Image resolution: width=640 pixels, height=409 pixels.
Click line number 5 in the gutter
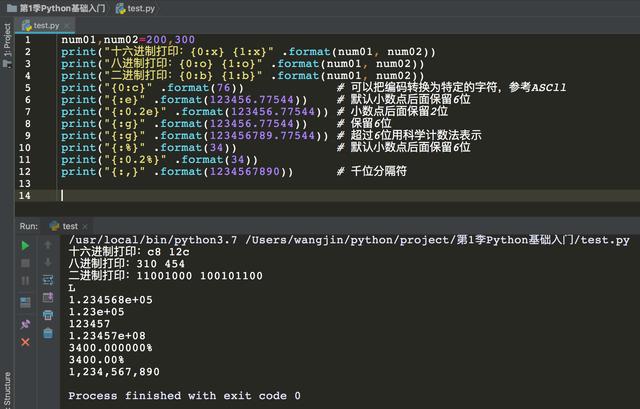[27, 88]
